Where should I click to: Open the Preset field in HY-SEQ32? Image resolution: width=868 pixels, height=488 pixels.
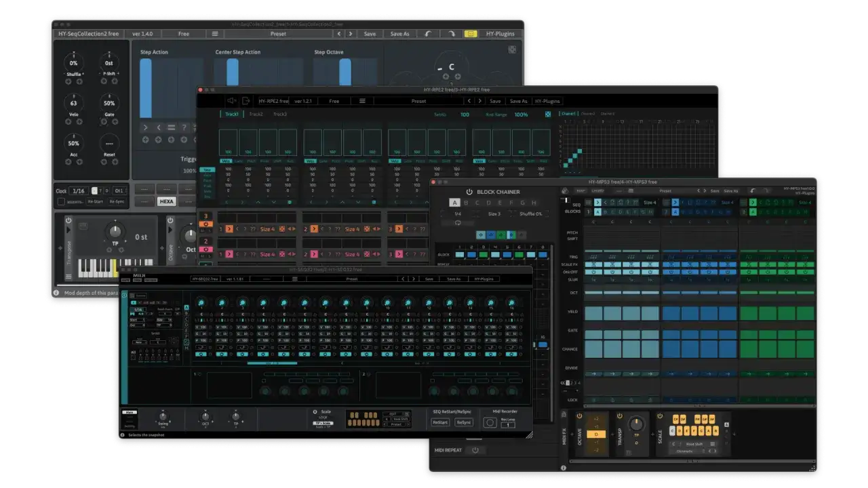(352, 279)
